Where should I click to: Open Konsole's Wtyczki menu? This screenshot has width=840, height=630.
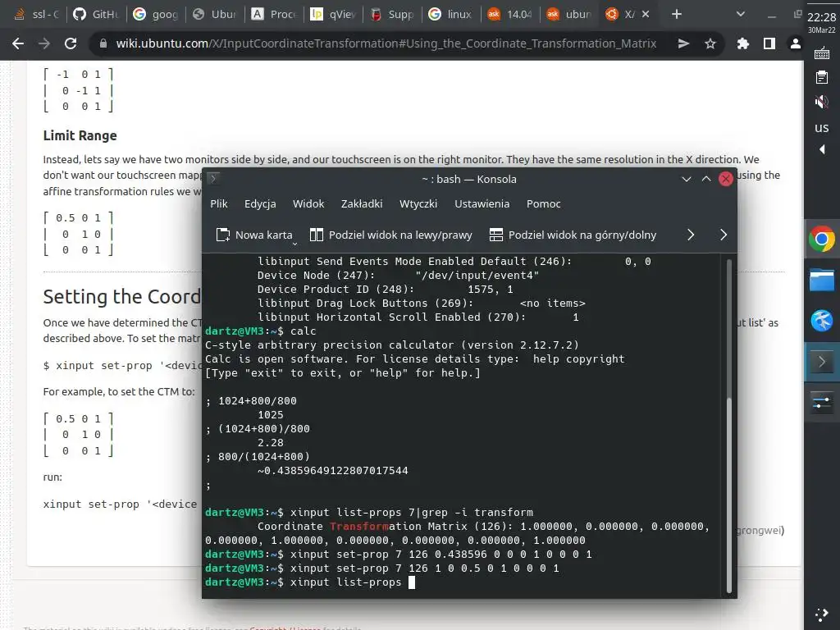click(x=418, y=203)
